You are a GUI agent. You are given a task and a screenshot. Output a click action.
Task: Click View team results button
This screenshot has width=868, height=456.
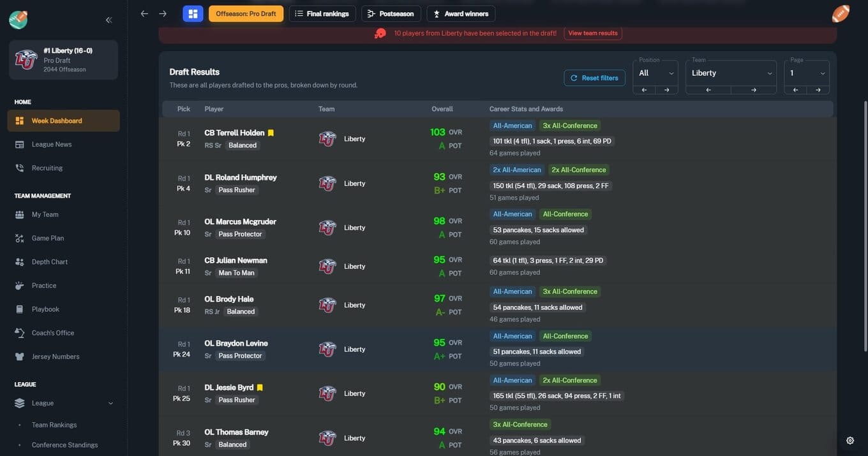tap(593, 33)
